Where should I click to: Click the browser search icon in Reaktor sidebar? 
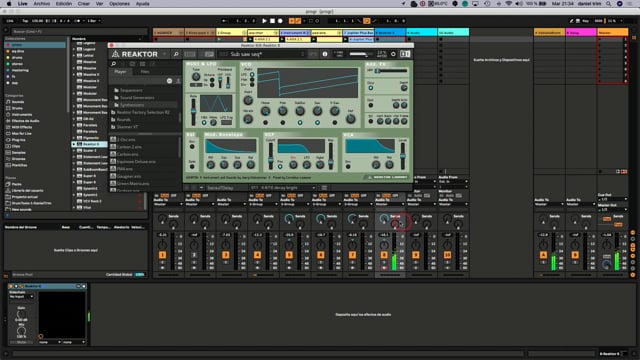click(x=113, y=64)
